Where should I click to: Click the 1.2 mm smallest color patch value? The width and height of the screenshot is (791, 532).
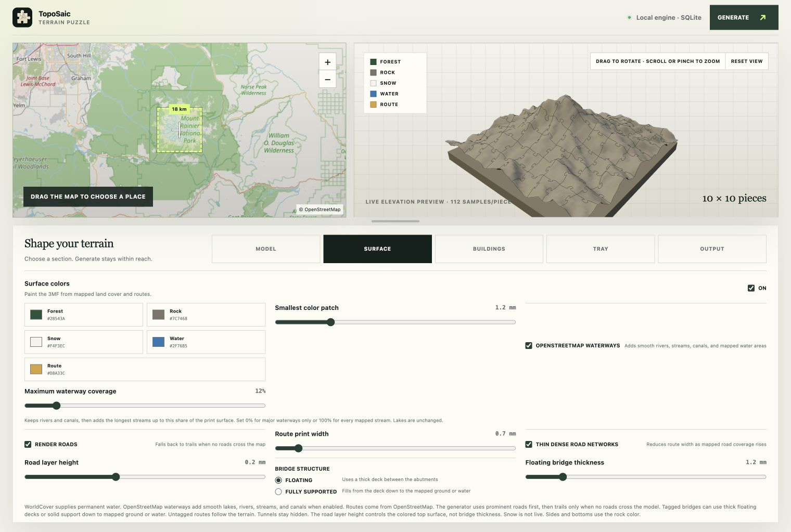click(x=505, y=308)
